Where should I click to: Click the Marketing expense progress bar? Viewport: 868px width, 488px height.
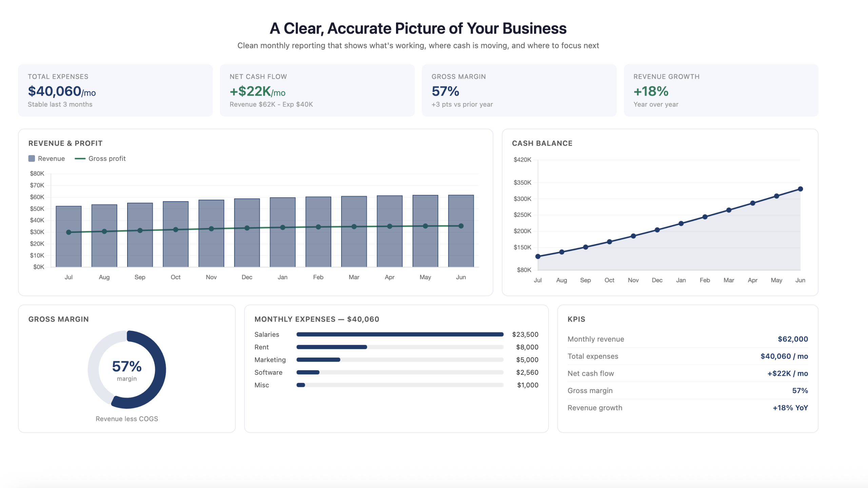click(x=400, y=360)
